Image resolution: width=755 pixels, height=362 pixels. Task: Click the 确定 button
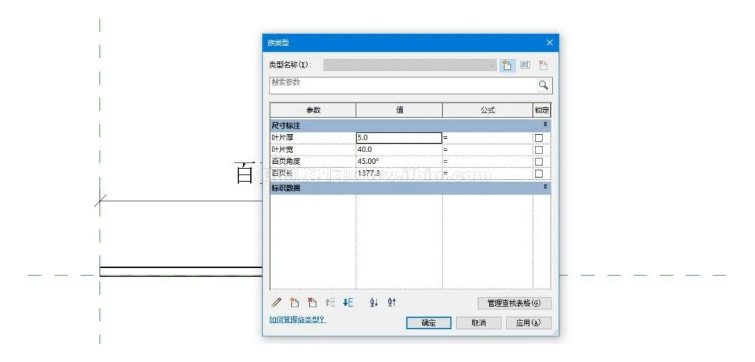tap(429, 323)
